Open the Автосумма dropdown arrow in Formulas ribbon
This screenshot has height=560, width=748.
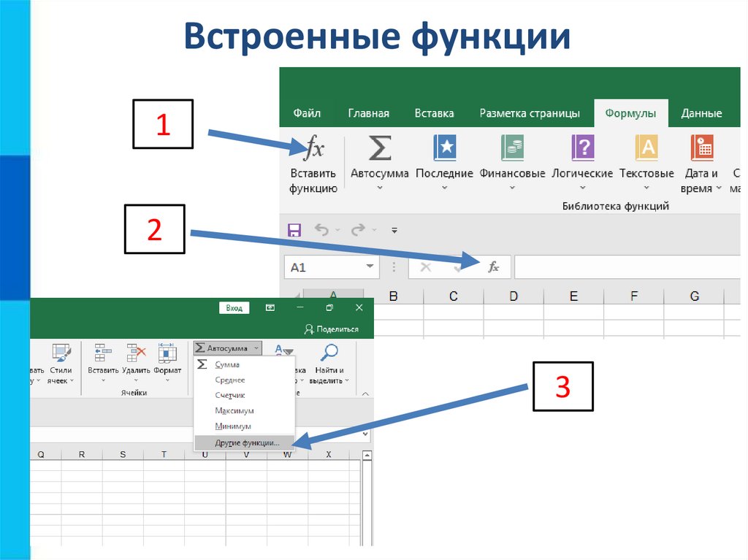coord(380,188)
